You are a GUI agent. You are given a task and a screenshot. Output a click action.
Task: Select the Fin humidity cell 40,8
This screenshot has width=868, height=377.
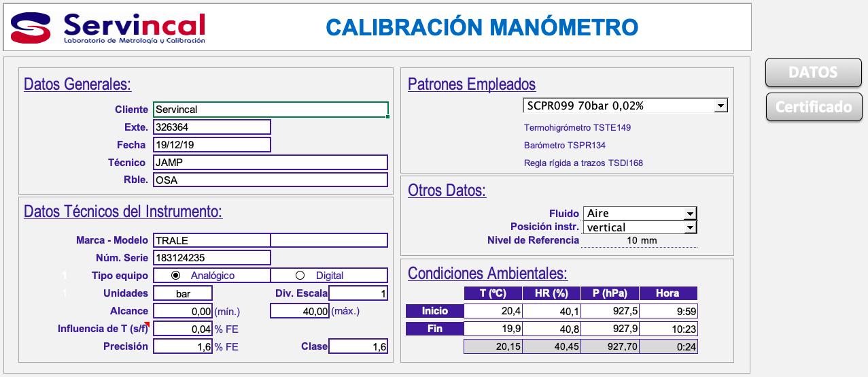(551, 329)
